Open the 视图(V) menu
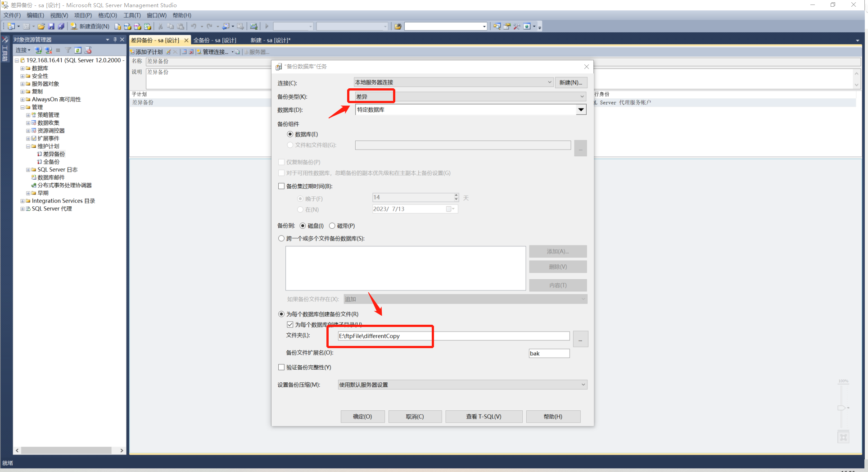 point(59,15)
